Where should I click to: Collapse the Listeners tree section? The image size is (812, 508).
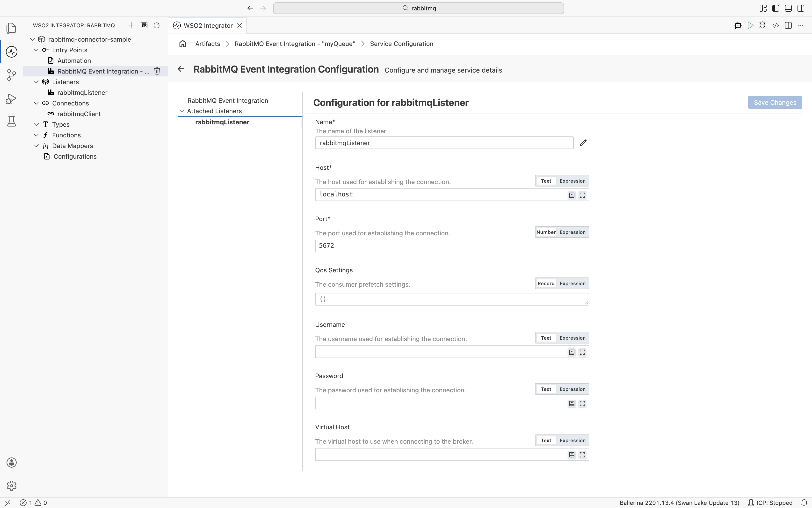[36, 82]
